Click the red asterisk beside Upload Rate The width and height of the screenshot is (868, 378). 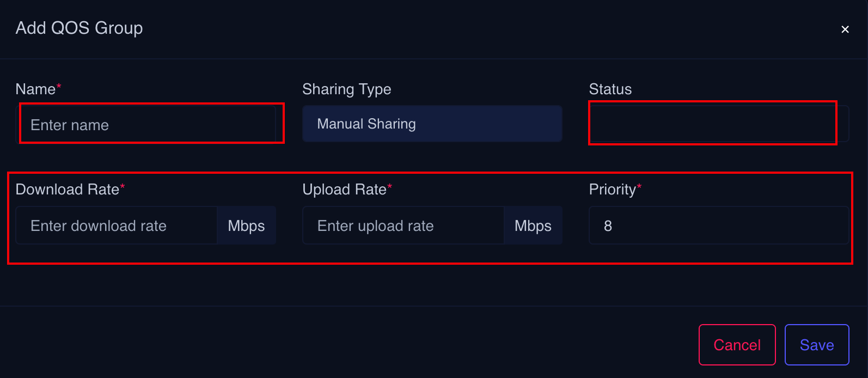pyautogui.click(x=390, y=187)
